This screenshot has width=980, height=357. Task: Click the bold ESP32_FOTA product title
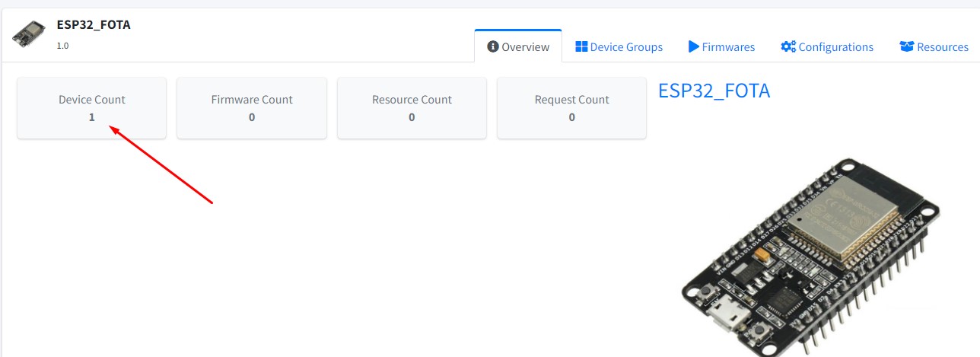click(94, 25)
